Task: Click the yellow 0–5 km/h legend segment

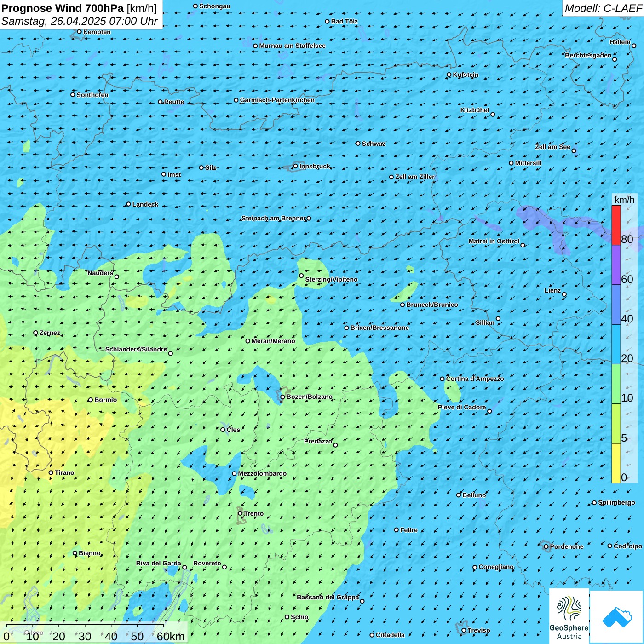Action: [x=616, y=463]
